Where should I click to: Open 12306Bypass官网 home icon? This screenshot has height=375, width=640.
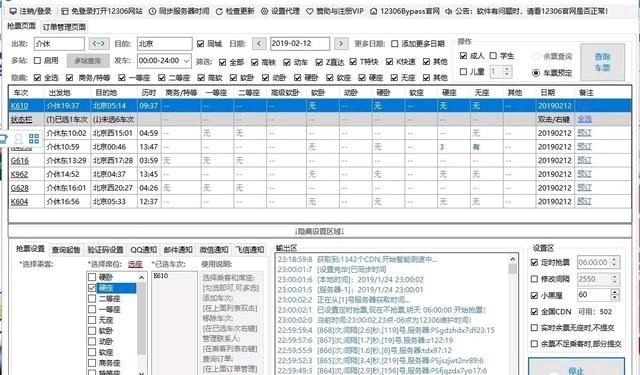[x=373, y=11]
